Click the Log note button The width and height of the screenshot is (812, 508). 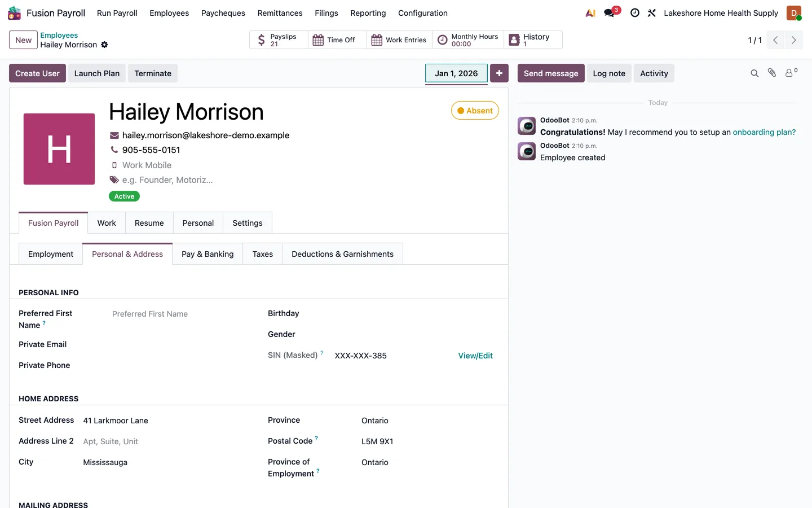(x=609, y=73)
